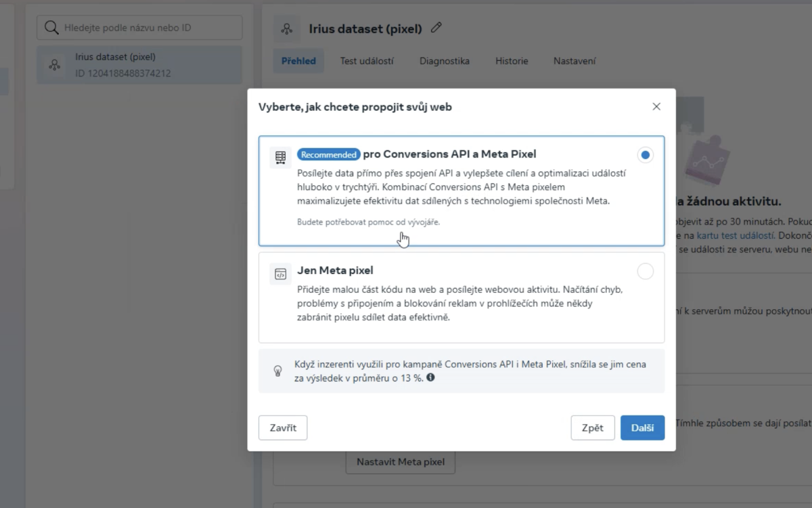
Task: Select the Conversions API and Meta Pixel radio button
Action: click(645, 155)
